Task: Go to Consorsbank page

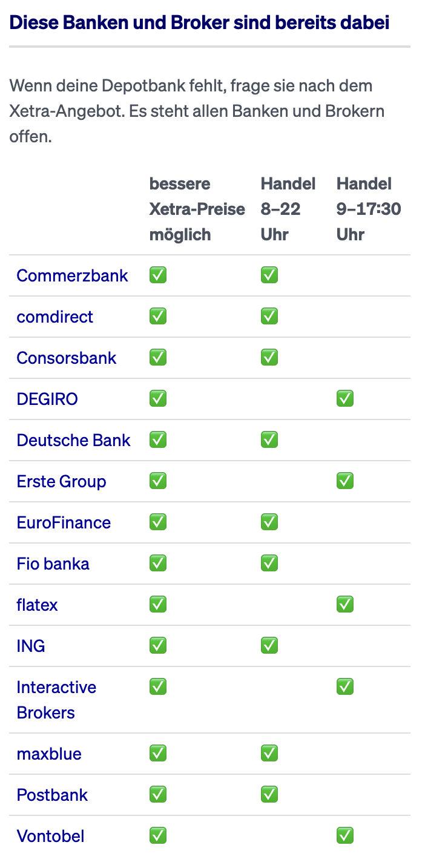Action: pyautogui.click(x=66, y=358)
